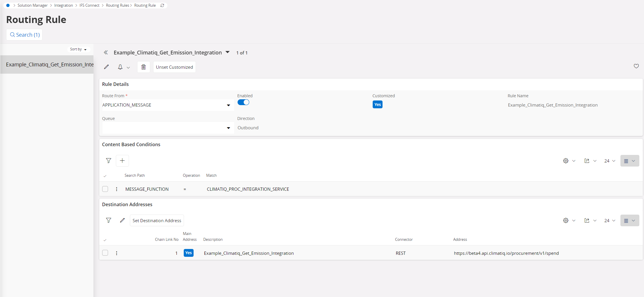Filter Destination Addresses list
Viewport: 644px width, 297px height.
pyautogui.click(x=109, y=220)
